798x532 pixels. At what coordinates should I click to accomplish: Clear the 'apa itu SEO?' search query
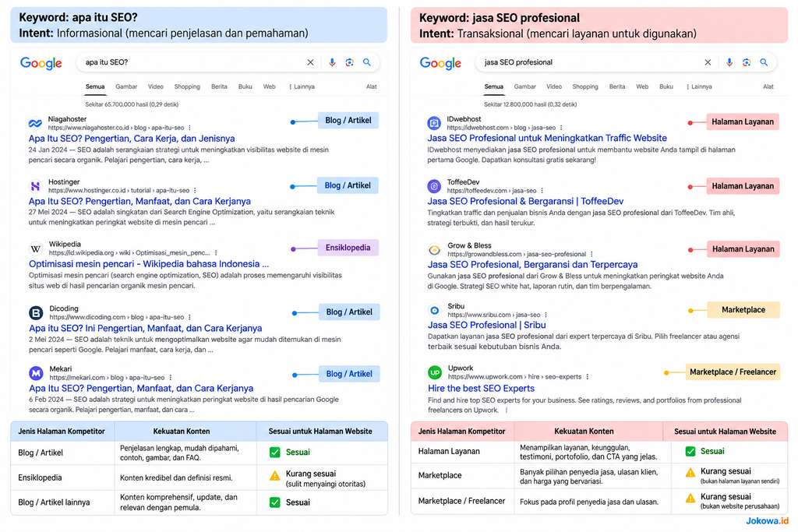pos(310,62)
